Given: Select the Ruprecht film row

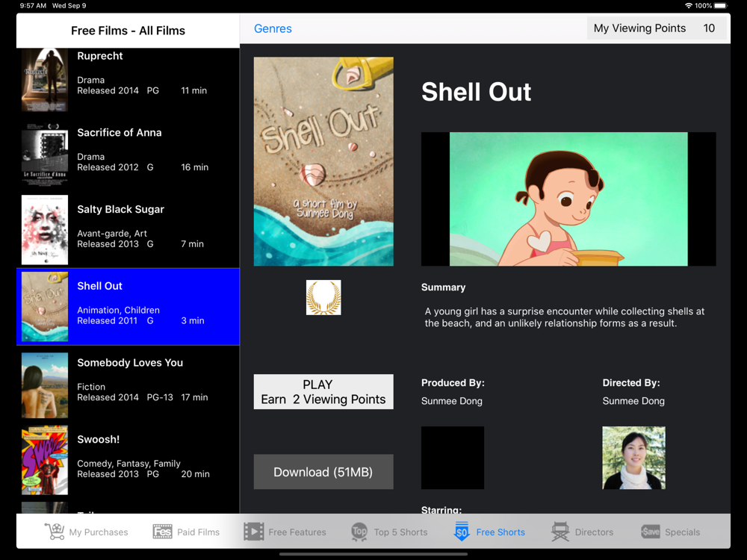Looking at the screenshot, I should coord(128,80).
